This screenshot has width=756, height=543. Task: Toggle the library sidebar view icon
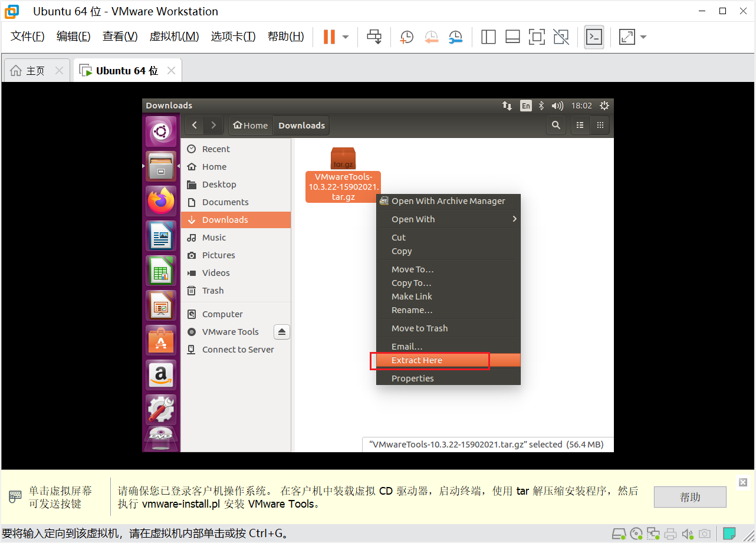[488, 37]
